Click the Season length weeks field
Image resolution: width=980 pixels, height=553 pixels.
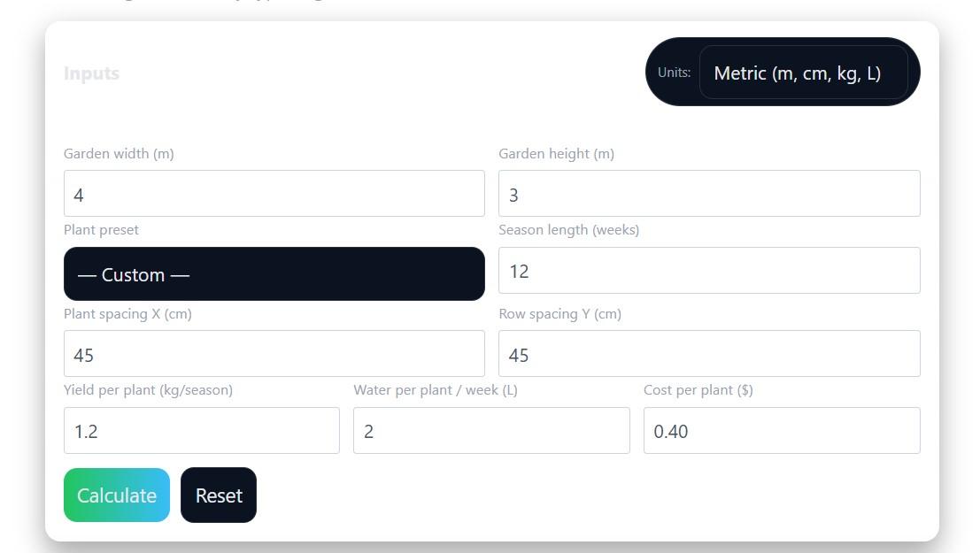click(x=708, y=271)
